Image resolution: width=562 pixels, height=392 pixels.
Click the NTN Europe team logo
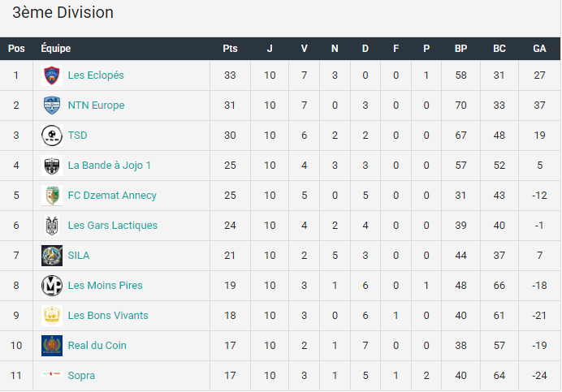52,106
